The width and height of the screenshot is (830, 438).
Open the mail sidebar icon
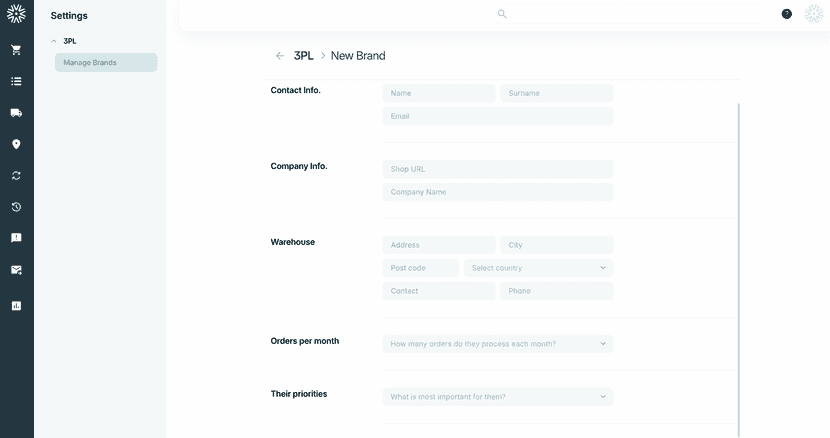pos(16,269)
